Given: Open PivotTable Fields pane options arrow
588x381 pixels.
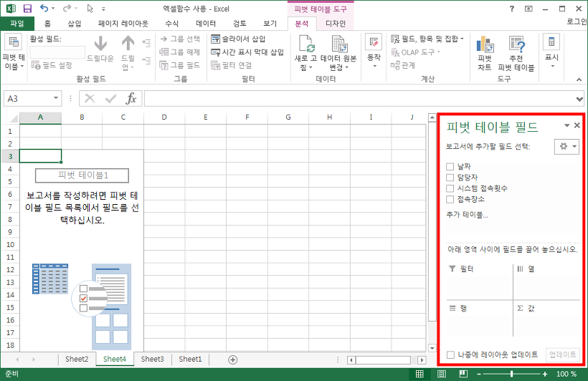Looking at the screenshot, I should pos(567,125).
